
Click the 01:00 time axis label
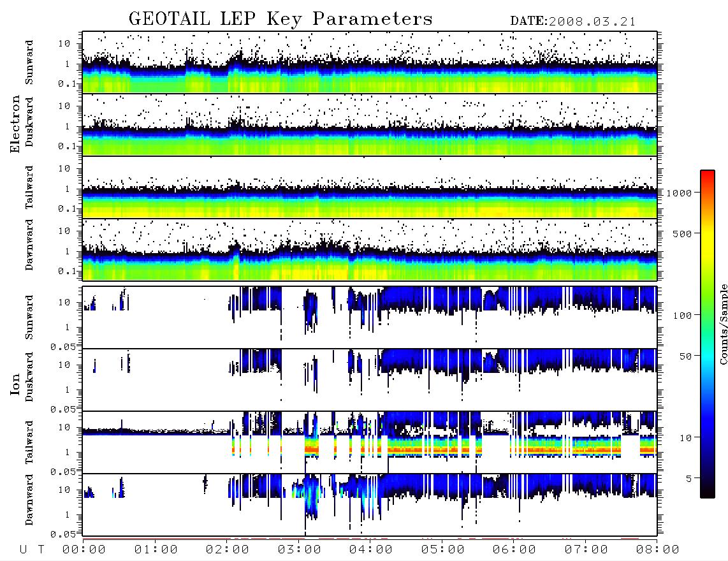point(156,550)
